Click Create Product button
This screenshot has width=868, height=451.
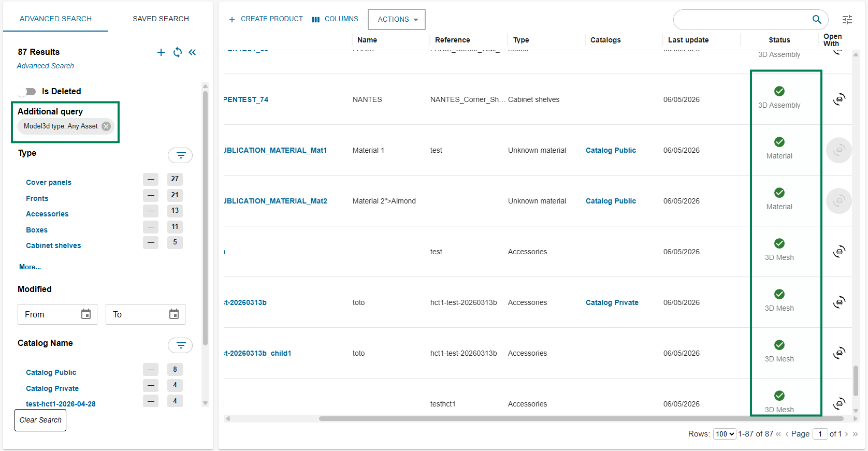(x=266, y=19)
